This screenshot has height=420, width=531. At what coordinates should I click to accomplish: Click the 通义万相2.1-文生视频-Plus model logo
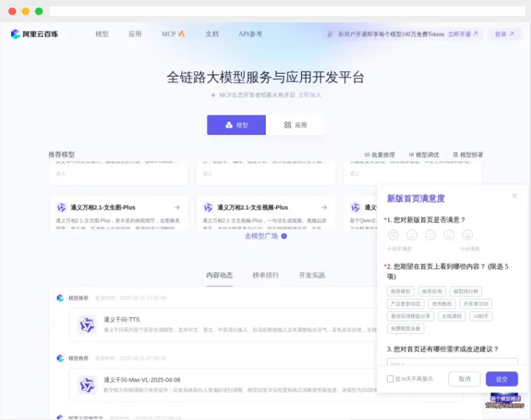[208, 208]
